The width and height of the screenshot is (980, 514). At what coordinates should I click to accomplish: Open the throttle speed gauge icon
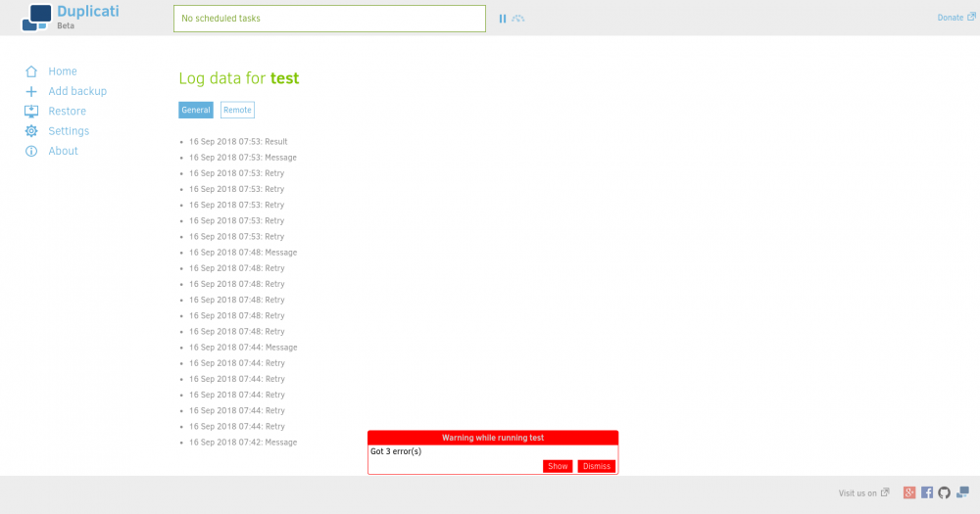pos(518,19)
